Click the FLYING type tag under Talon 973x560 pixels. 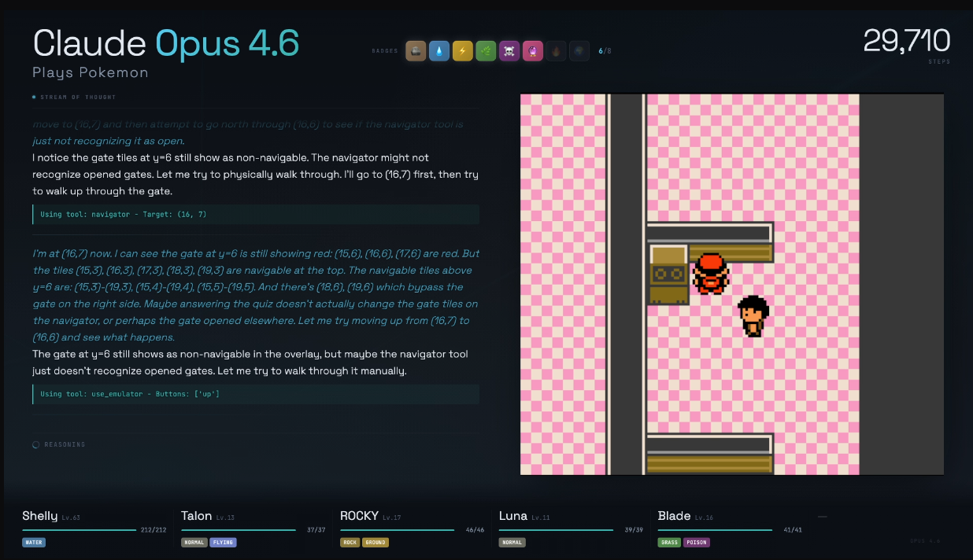click(223, 543)
